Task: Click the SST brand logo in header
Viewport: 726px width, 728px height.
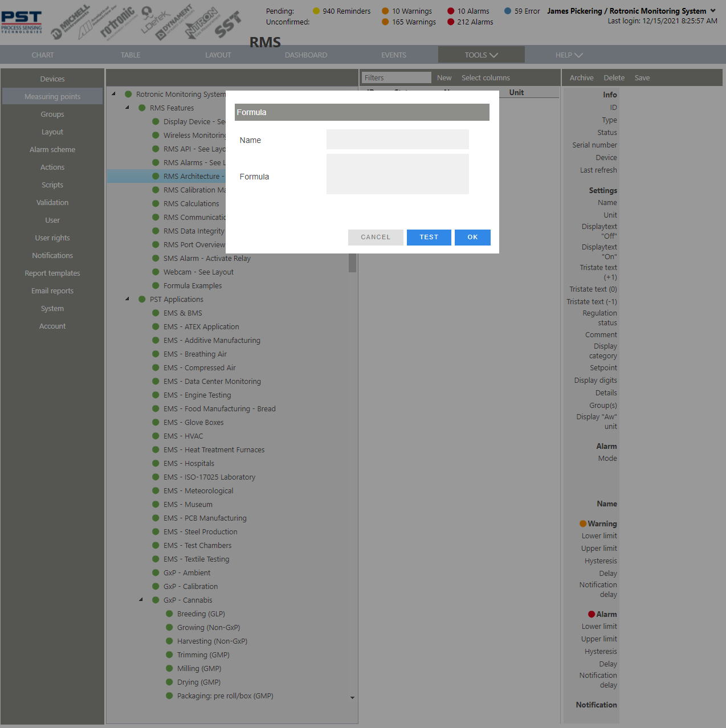Action: click(x=228, y=25)
